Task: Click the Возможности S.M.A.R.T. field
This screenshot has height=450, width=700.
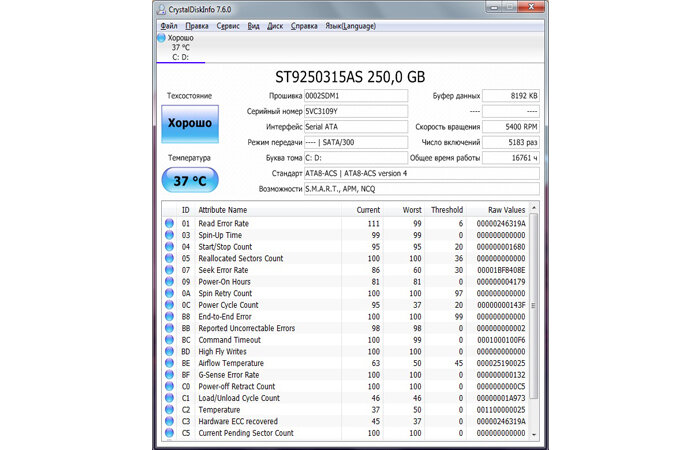Action: tap(422, 189)
